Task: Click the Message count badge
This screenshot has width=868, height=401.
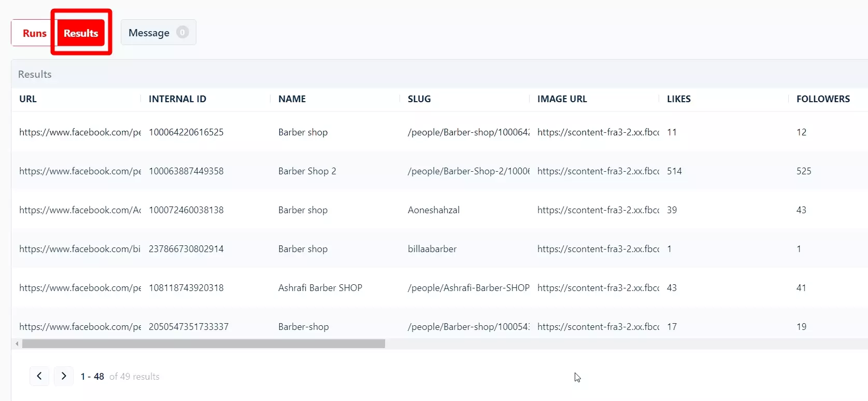Action: click(182, 32)
